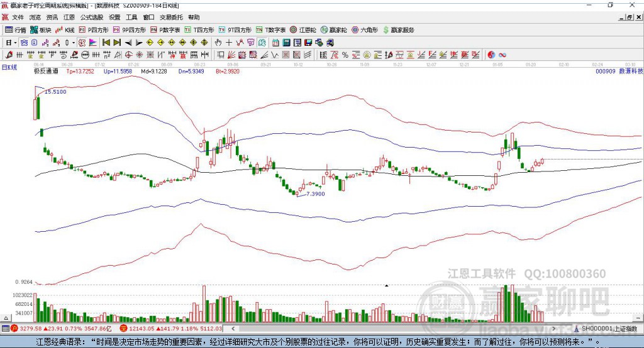The image size is (644, 348).
Task: Click the percent (%) line tool
Action: (x=345, y=55)
